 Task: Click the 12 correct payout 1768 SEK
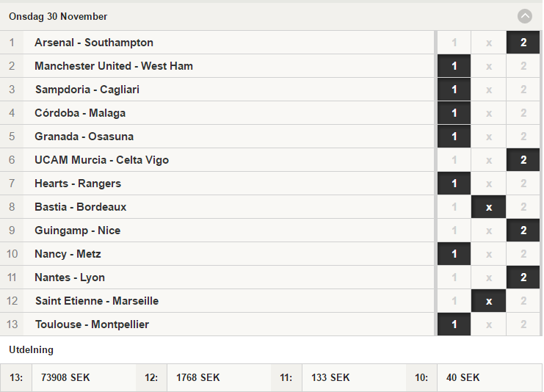[197, 377]
